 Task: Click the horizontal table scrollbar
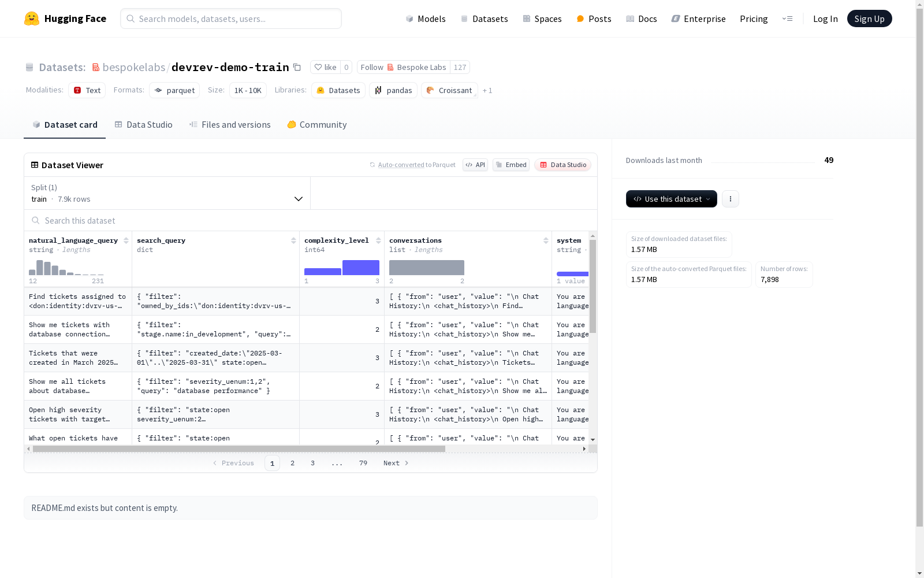239,449
